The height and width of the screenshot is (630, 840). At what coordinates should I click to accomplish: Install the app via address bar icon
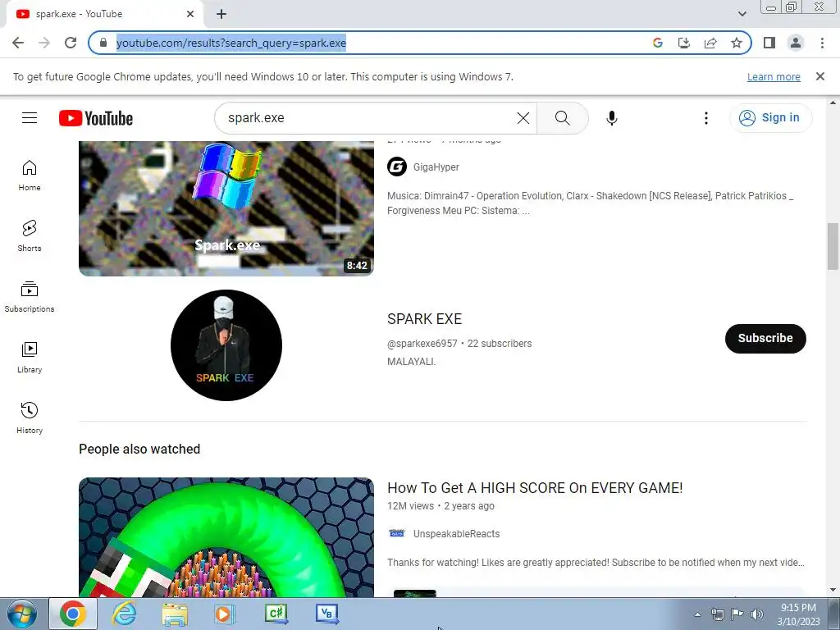tap(684, 43)
